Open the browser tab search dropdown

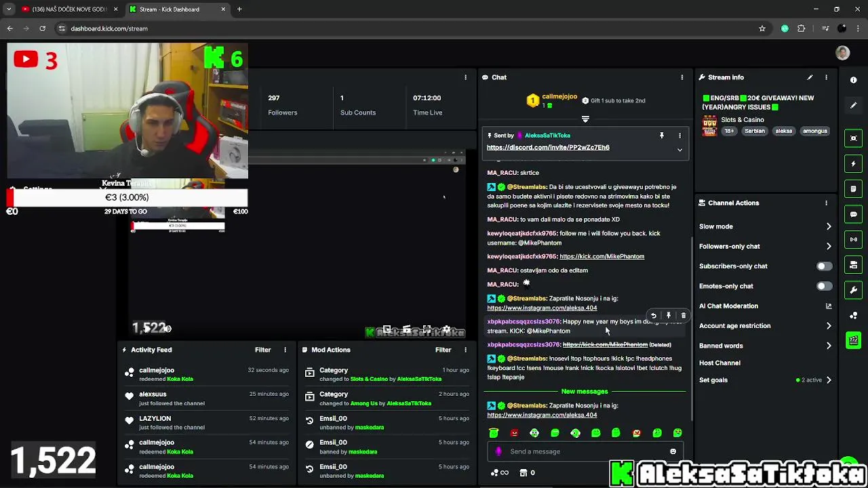[9, 9]
